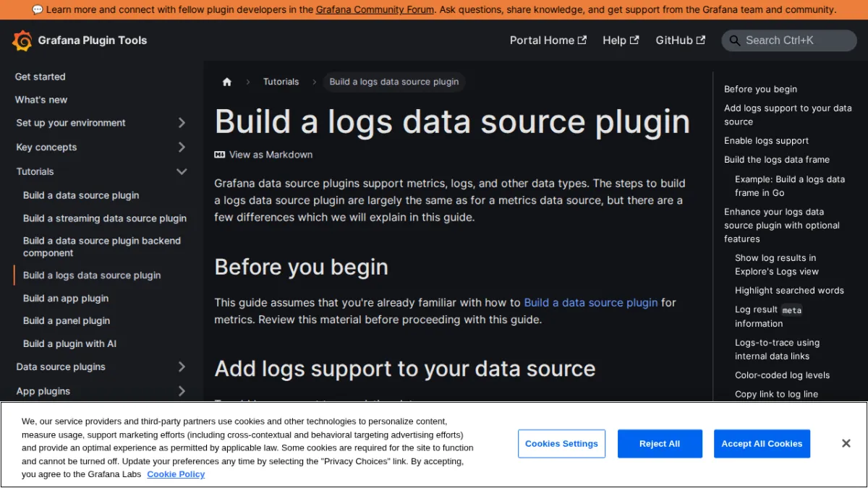The width and height of the screenshot is (868, 488).
Task: Click the Before you begin heading
Action: coord(302,267)
